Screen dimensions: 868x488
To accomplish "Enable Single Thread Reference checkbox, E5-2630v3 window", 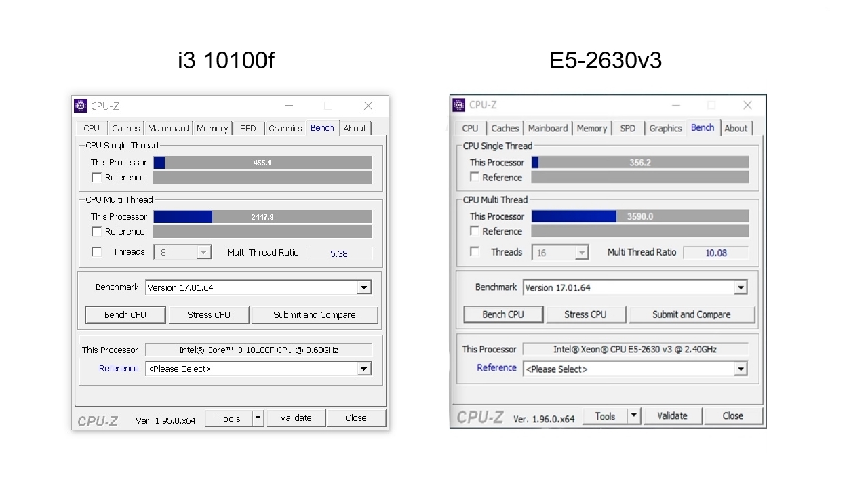I will (475, 177).
